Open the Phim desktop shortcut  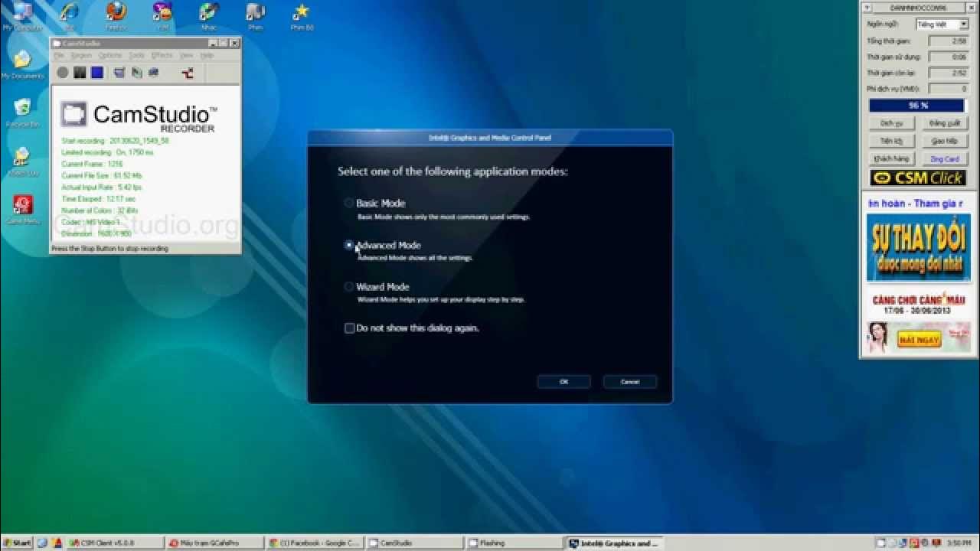[255, 17]
